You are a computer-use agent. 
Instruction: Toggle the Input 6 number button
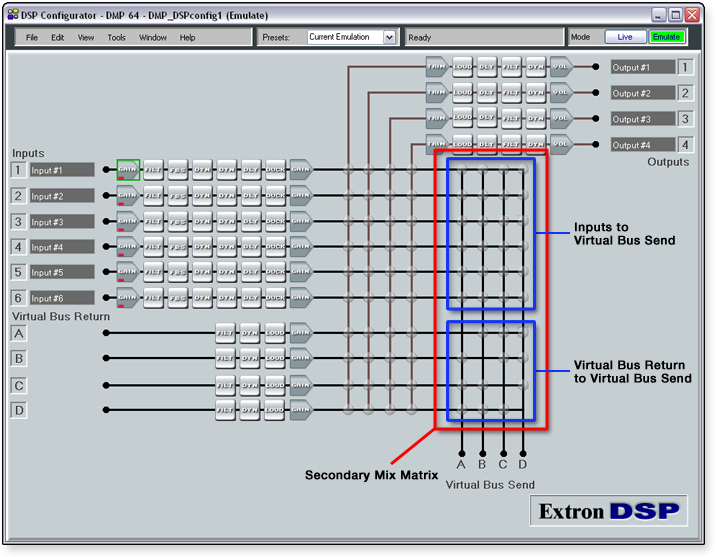pos(18,297)
